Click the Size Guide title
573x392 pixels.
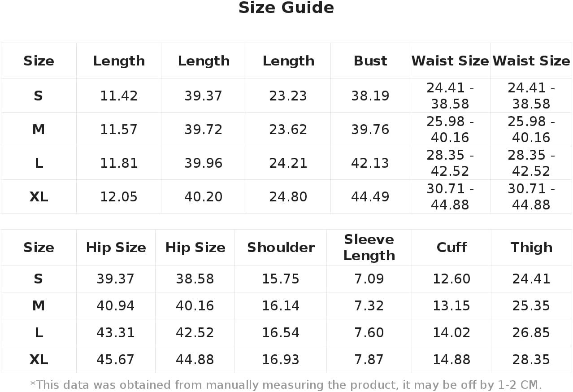tap(286, 8)
